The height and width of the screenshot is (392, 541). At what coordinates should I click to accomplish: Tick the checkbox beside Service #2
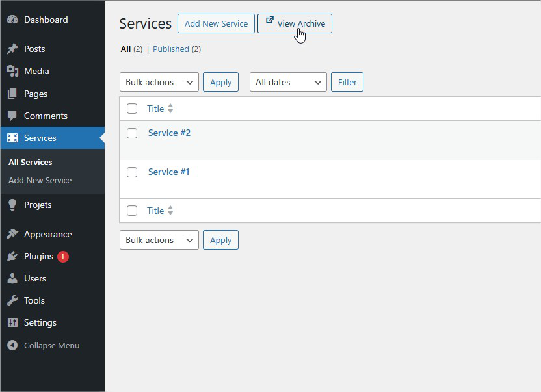click(132, 133)
